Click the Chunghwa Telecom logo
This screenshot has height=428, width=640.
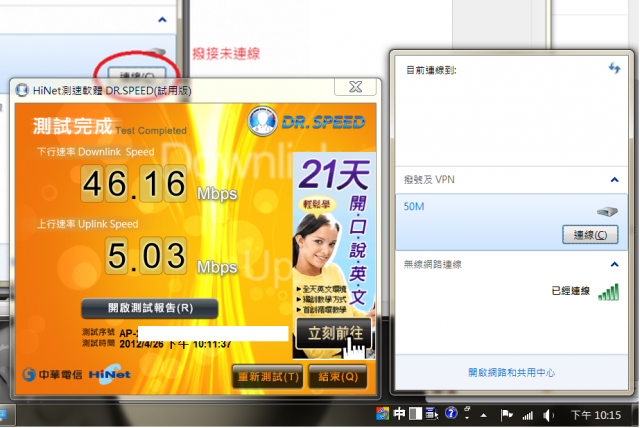[x=52, y=375]
